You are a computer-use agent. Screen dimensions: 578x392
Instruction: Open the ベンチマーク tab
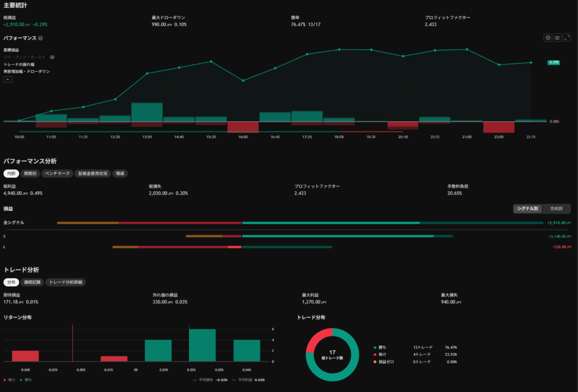(x=57, y=173)
